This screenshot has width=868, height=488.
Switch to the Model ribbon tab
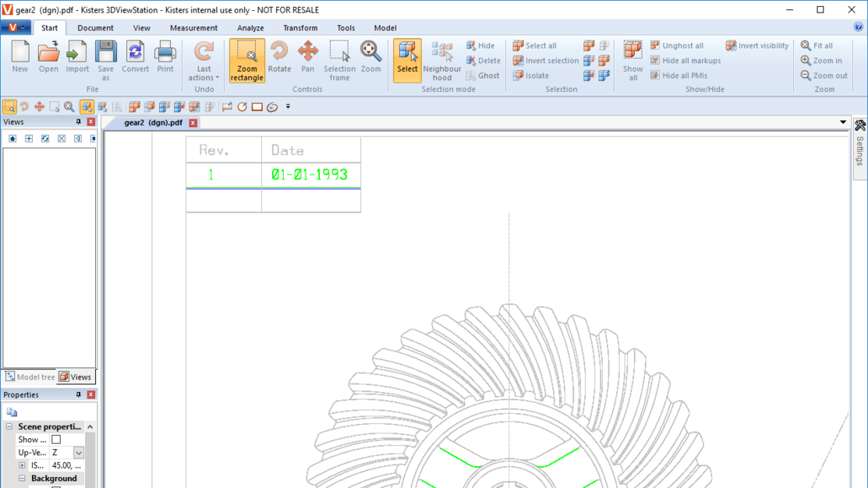click(x=385, y=27)
